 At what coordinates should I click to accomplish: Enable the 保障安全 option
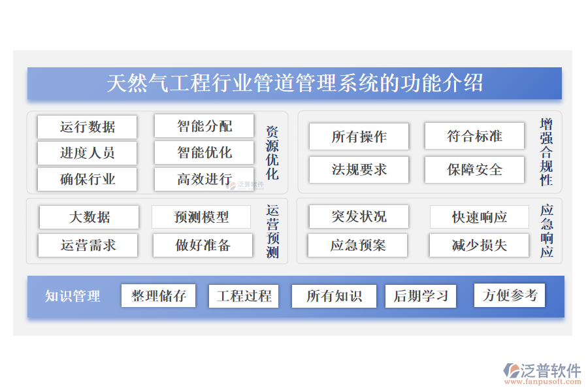pos(474,170)
